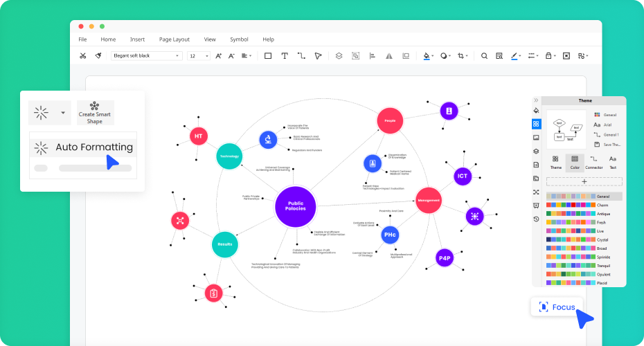The height and width of the screenshot is (346, 644).
Task: Switch to the Connector tab
Action: pyautogui.click(x=593, y=162)
